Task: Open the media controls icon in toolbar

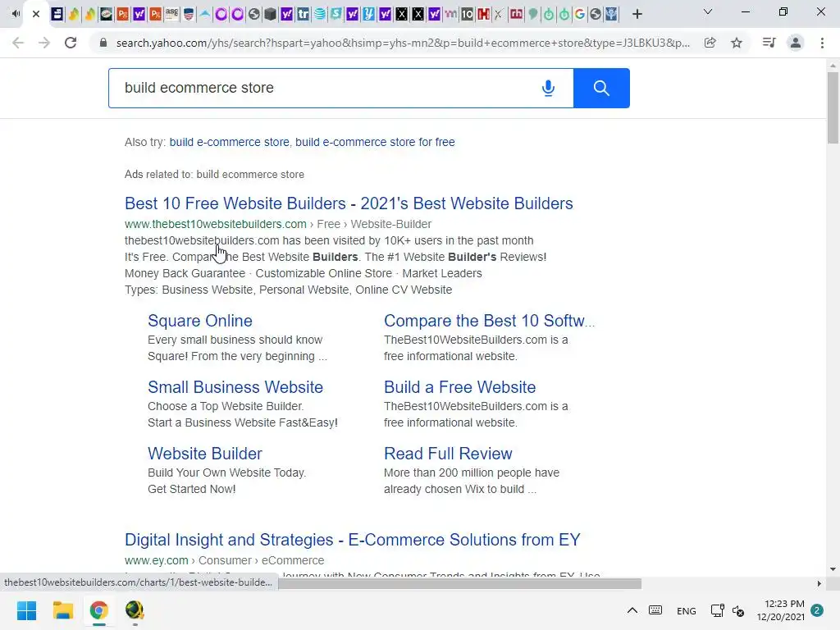Action: point(769,43)
